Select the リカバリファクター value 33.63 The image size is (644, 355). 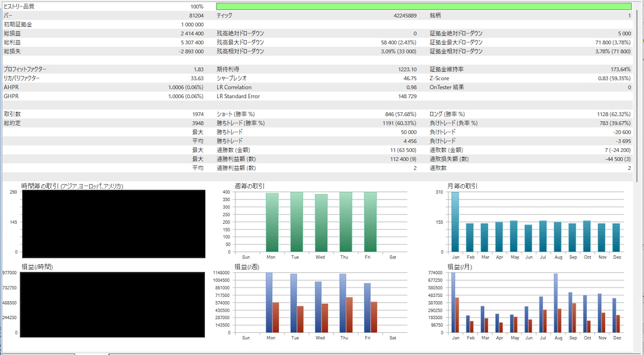tap(197, 78)
